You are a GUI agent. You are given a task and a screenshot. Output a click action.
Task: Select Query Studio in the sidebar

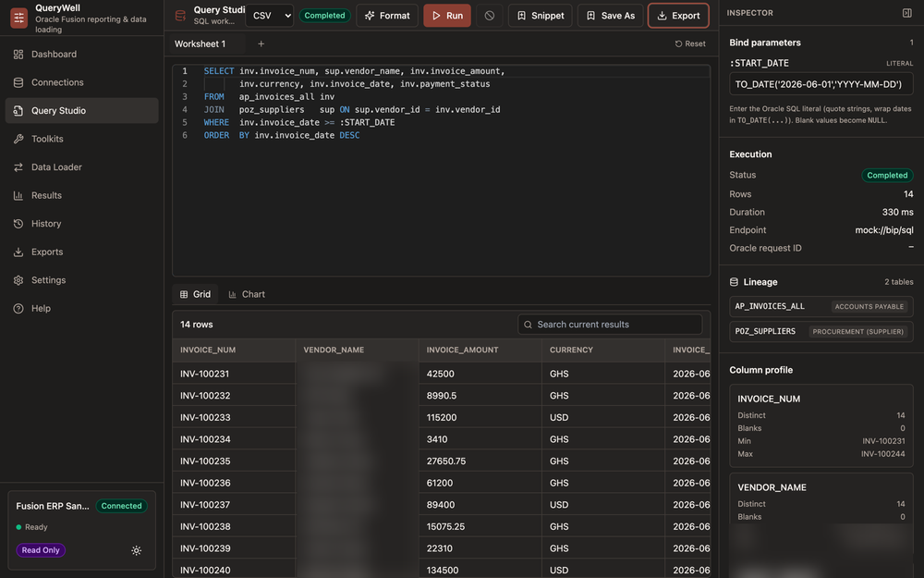point(82,110)
